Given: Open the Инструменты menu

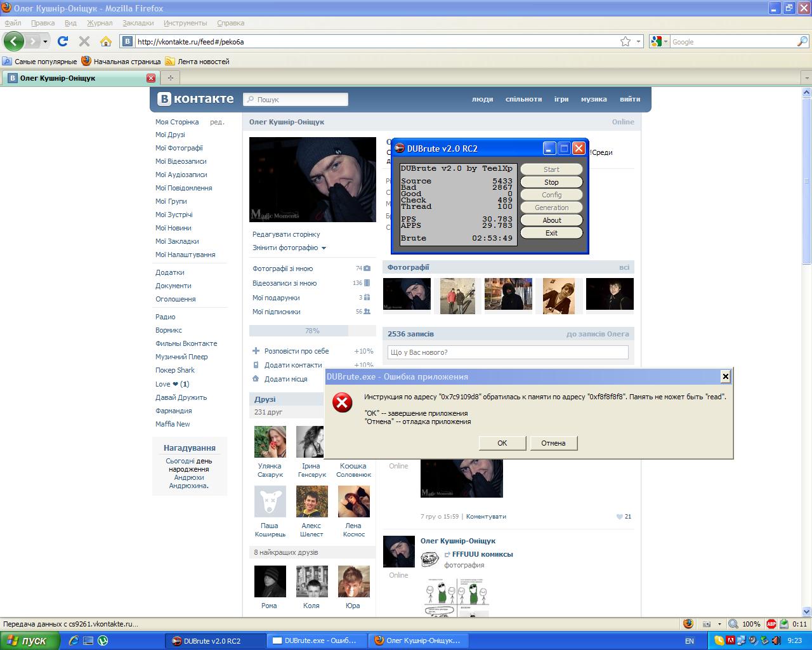Looking at the screenshot, I should 185,23.
